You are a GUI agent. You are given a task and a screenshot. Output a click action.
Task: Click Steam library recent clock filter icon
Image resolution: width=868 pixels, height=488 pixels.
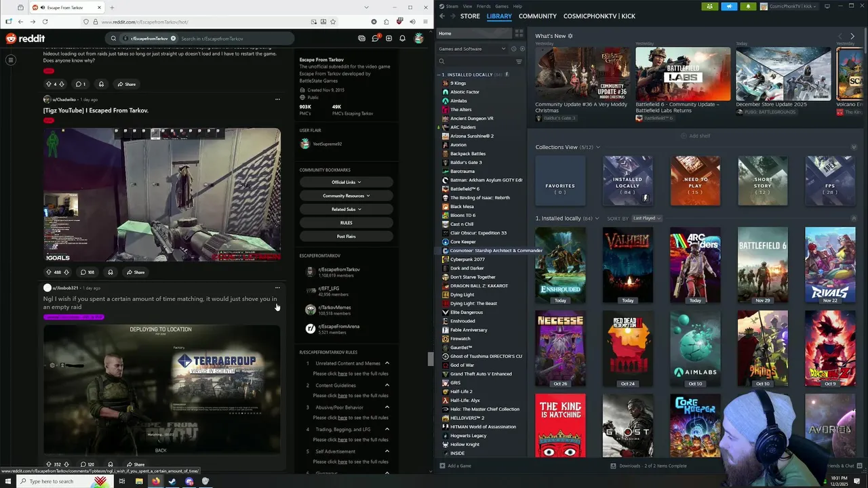[513, 49]
